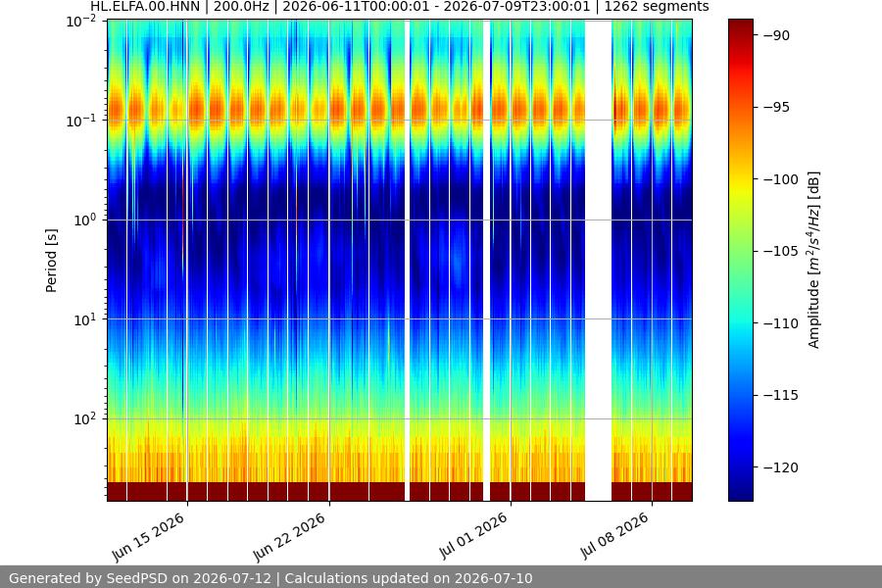The width and height of the screenshot is (882, 588).
Task: Click the '200.0Hz' text in the title
Action: (241, 7)
